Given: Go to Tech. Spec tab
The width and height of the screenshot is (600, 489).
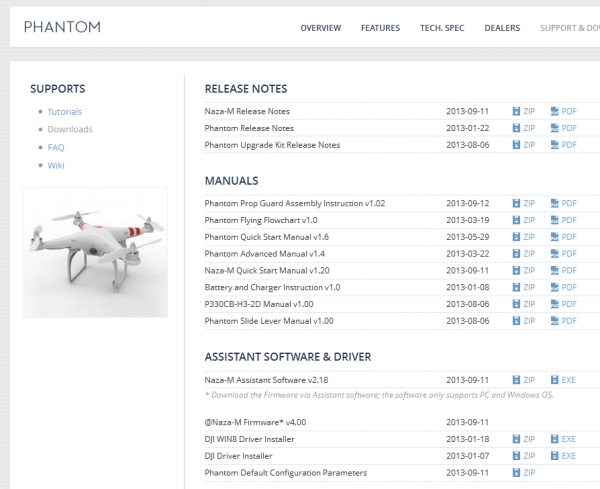Looking at the screenshot, I should coord(442,28).
